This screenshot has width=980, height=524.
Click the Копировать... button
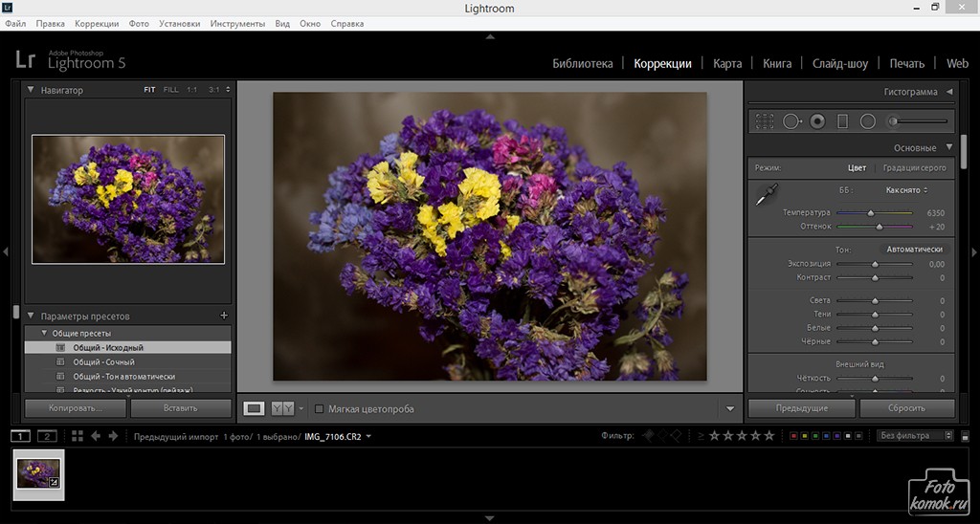coord(76,408)
